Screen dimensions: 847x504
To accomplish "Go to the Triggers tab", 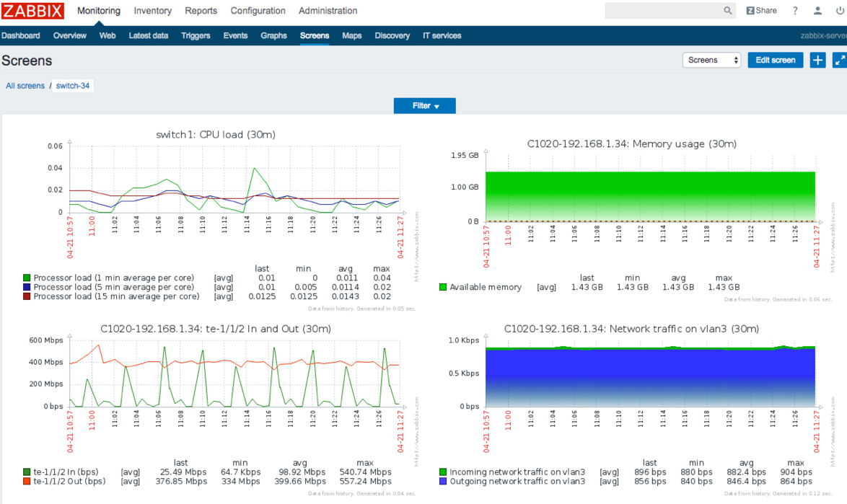I will click(x=196, y=35).
